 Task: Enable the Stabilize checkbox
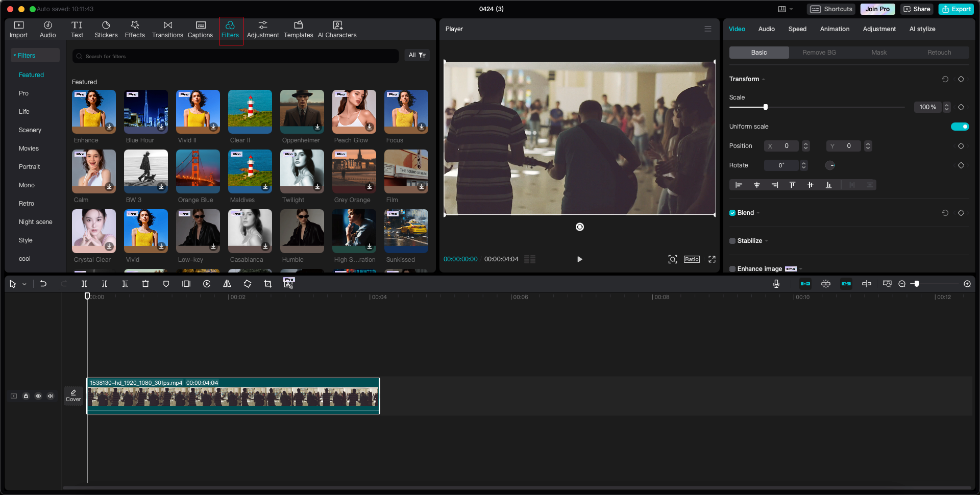(732, 240)
